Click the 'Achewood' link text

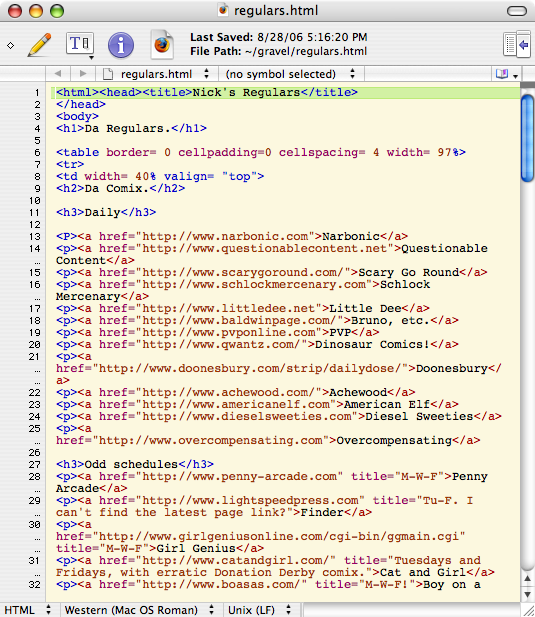358,393
